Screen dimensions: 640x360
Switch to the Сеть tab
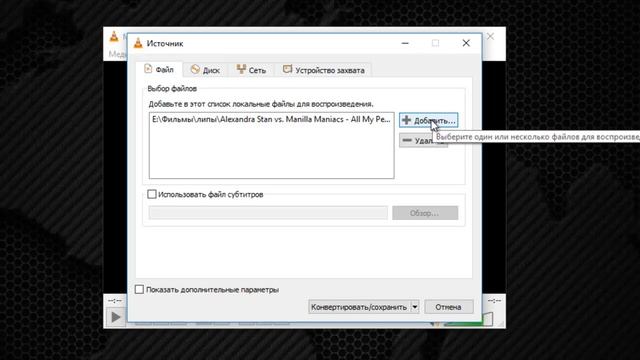click(251, 70)
